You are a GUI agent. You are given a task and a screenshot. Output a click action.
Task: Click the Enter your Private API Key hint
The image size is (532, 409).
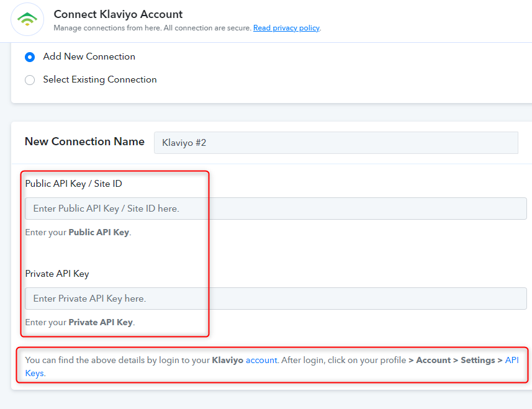click(x=80, y=322)
